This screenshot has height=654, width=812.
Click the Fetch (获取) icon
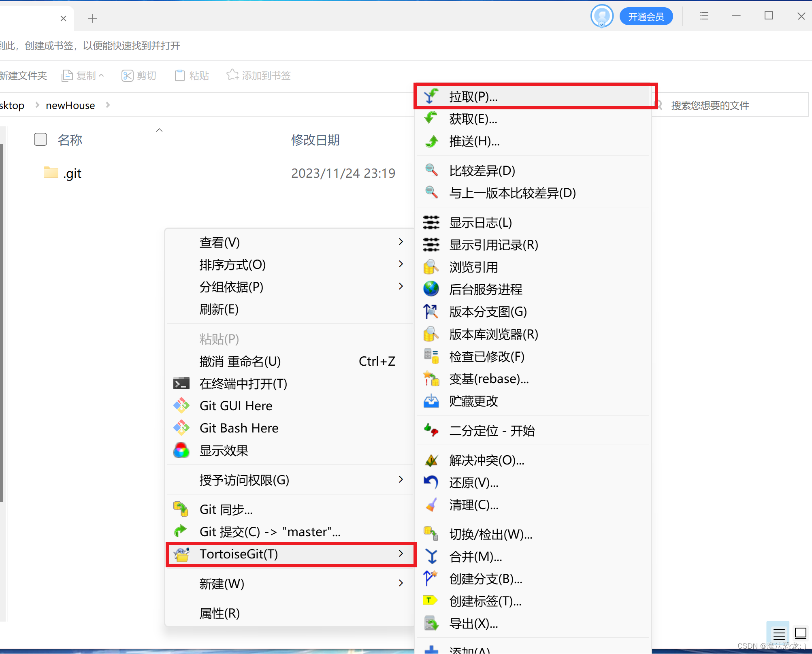[431, 119]
